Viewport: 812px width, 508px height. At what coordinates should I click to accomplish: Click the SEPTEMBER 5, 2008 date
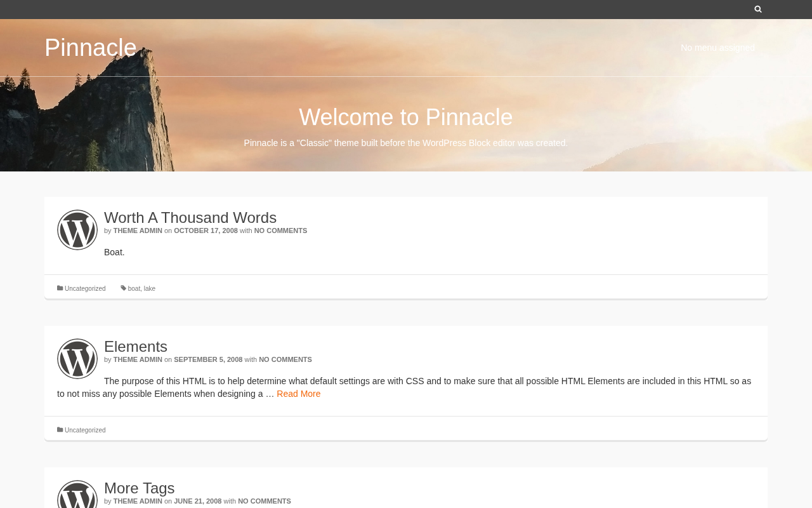[x=208, y=359]
